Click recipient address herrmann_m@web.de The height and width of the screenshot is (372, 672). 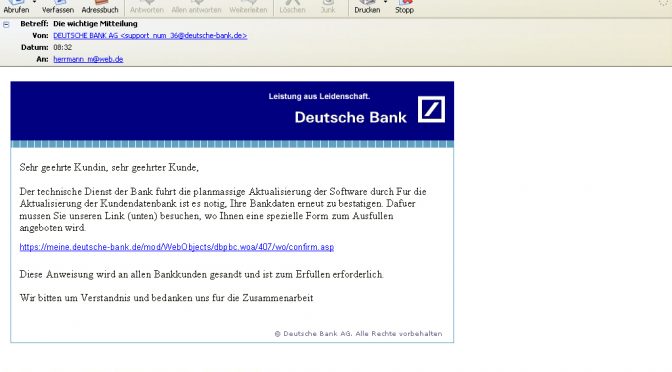coord(88,59)
